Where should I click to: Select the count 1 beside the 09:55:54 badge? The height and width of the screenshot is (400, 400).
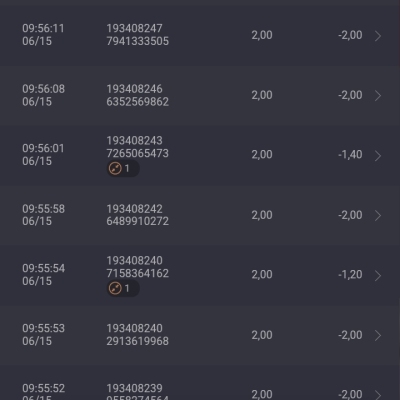point(127,289)
